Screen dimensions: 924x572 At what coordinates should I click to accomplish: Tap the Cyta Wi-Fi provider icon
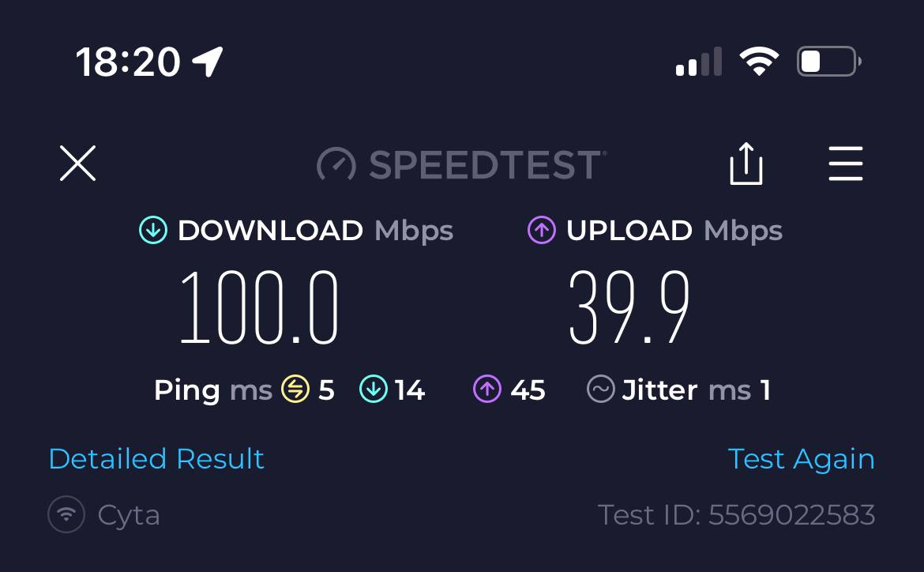pos(66,514)
